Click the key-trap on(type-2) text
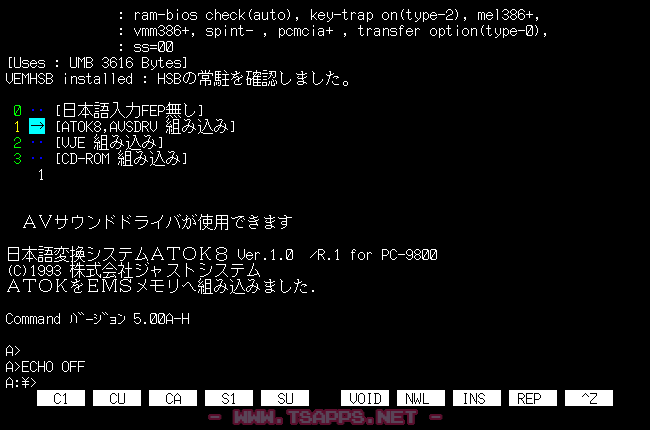 (385, 15)
